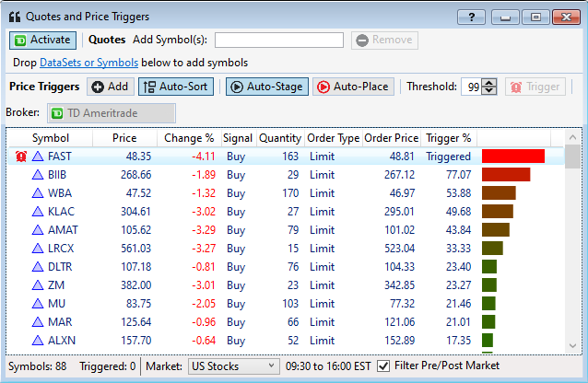The width and height of the screenshot is (588, 383).
Task: Toggle the Auto-Place option
Action: 353,87
